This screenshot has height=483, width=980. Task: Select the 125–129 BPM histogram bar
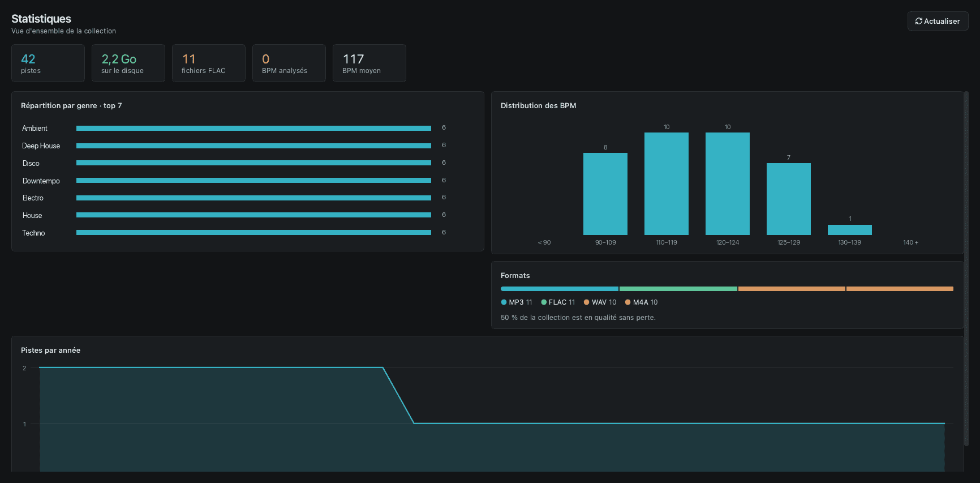click(x=789, y=199)
